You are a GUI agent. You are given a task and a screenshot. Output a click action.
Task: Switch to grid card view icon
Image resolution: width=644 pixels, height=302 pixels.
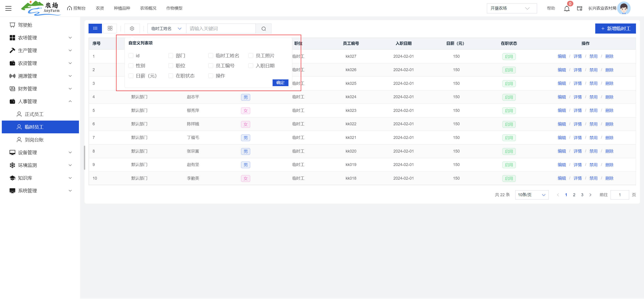coord(110,28)
